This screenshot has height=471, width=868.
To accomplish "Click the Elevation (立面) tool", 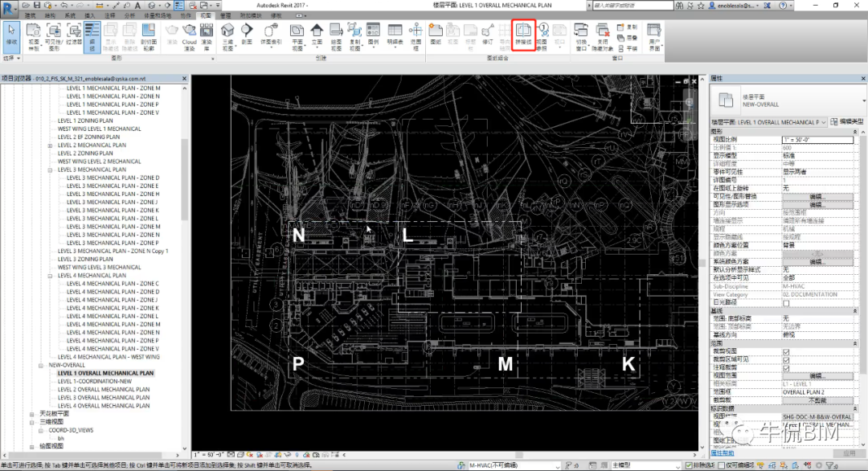I will [x=317, y=36].
